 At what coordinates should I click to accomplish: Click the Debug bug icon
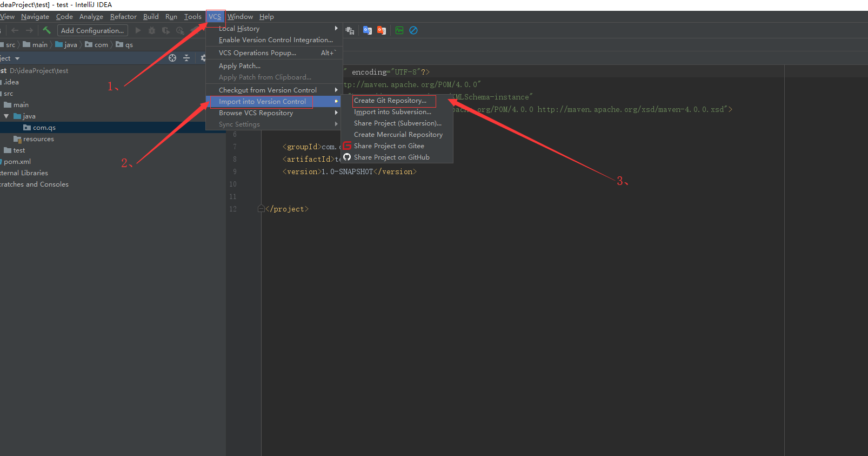tap(152, 30)
